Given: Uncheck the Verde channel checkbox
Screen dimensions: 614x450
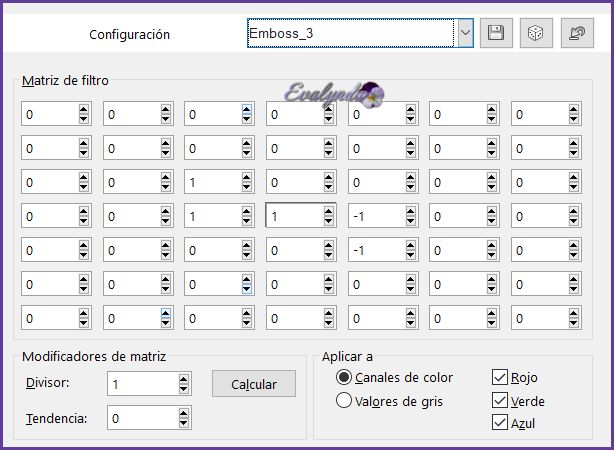Looking at the screenshot, I should click(x=500, y=400).
